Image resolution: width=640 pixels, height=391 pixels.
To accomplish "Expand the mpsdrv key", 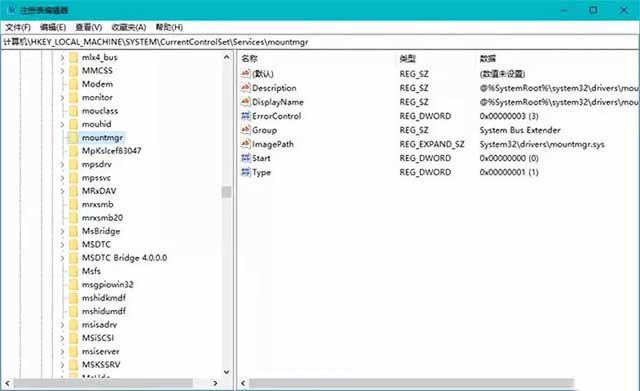I will point(62,164).
